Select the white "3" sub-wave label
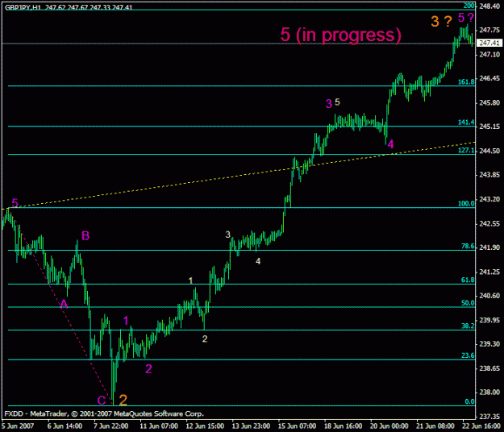This screenshot has height=432, width=504. click(228, 235)
